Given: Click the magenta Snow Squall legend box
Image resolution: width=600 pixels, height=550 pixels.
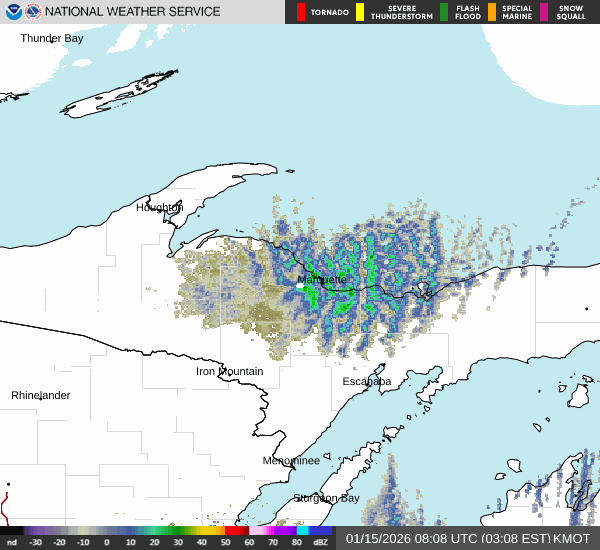Looking at the screenshot, I should point(544,12).
